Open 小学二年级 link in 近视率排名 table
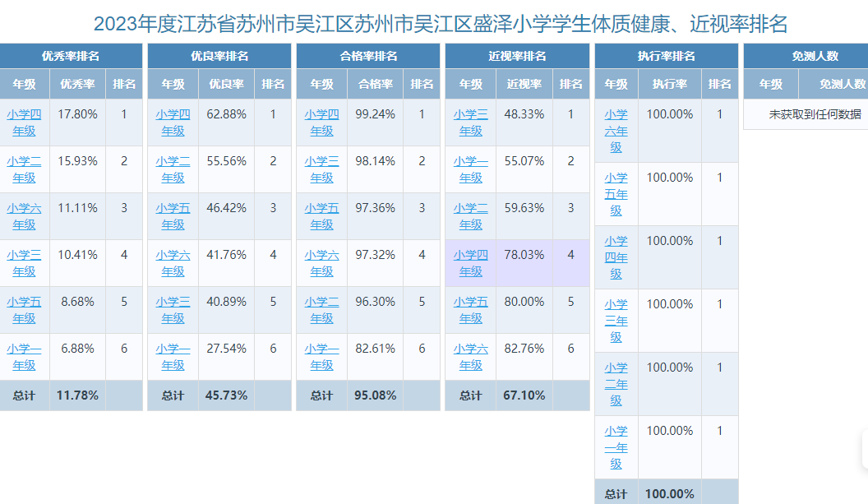Viewport: 868px width, 504px height. [x=470, y=216]
